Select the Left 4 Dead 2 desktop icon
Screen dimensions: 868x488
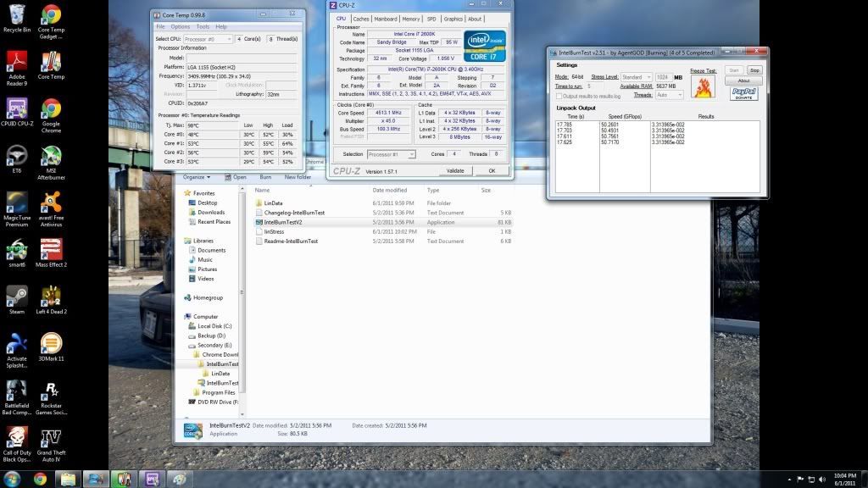pos(51,301)
